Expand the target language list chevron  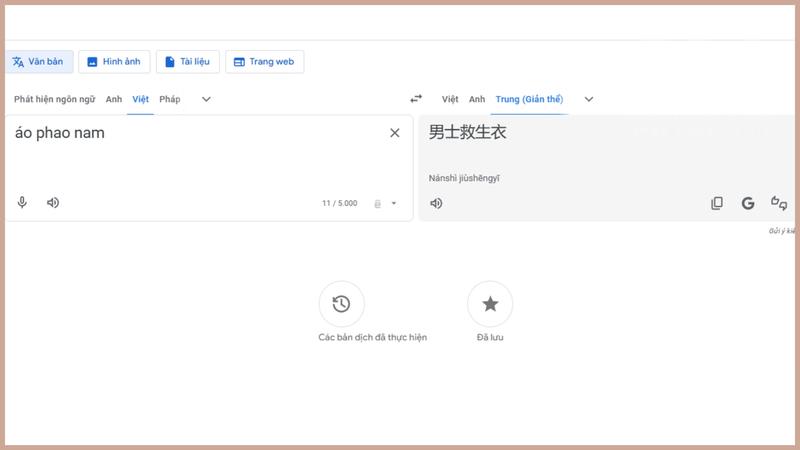click(589, 99)
